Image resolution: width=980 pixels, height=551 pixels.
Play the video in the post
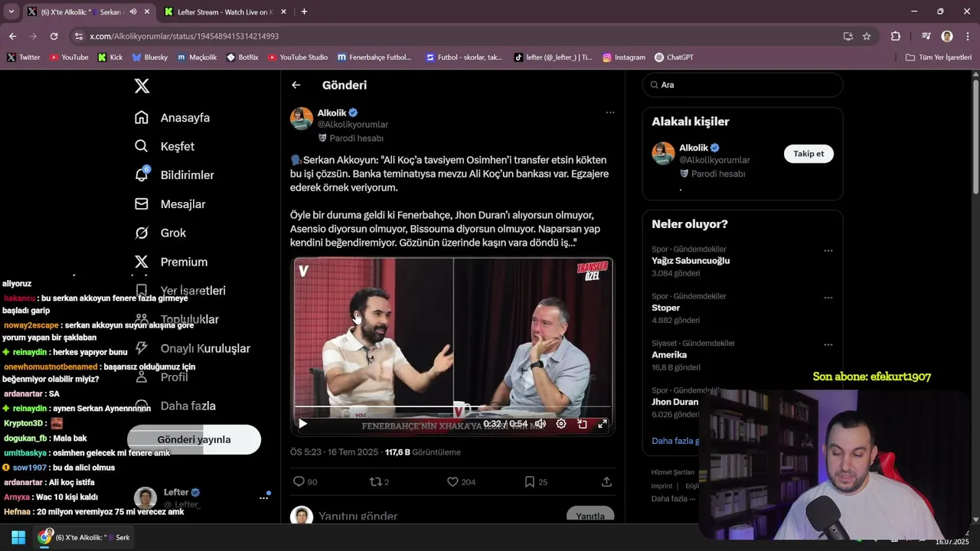tap(302, 423)
